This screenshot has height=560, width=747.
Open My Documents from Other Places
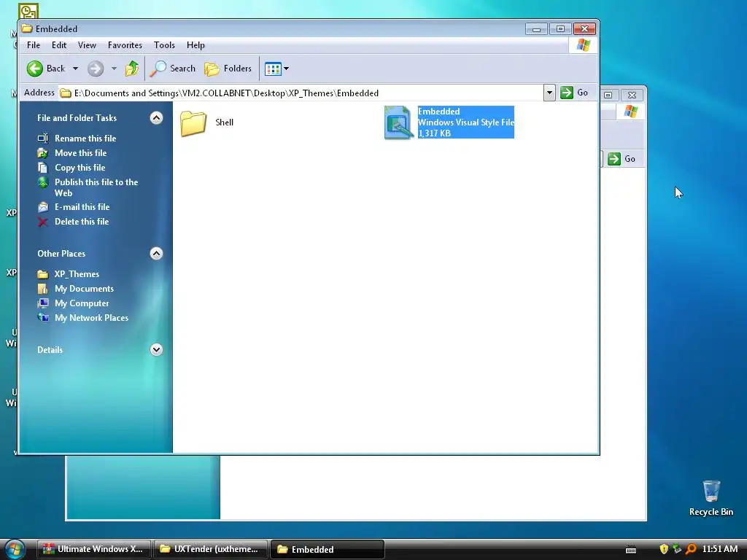pos(84,289)
